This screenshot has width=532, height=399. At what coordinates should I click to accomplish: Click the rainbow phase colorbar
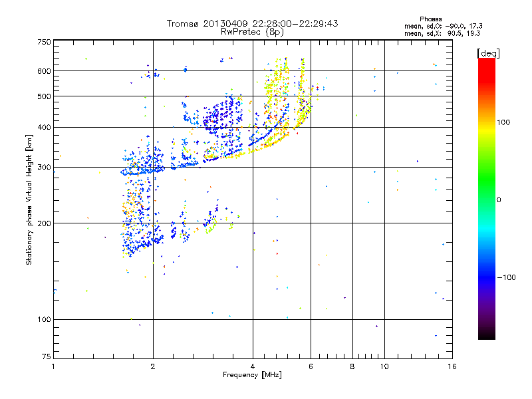(x=487, y=198)
